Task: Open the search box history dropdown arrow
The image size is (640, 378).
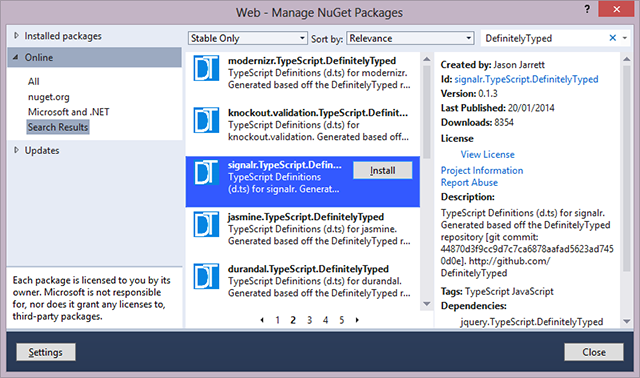Action: pos(624,38)
